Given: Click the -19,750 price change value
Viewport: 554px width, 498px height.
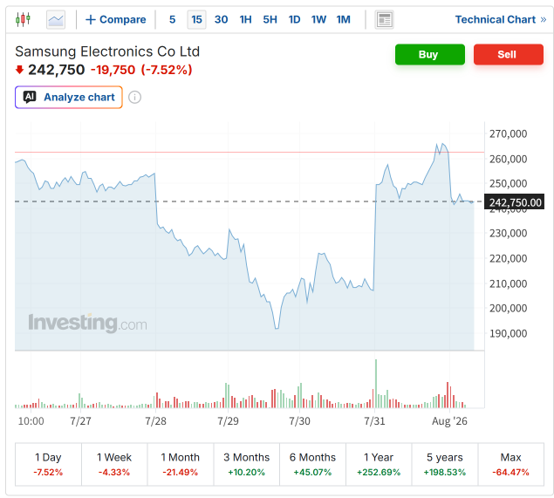Looking at the screenshot, I should (113, 70).
